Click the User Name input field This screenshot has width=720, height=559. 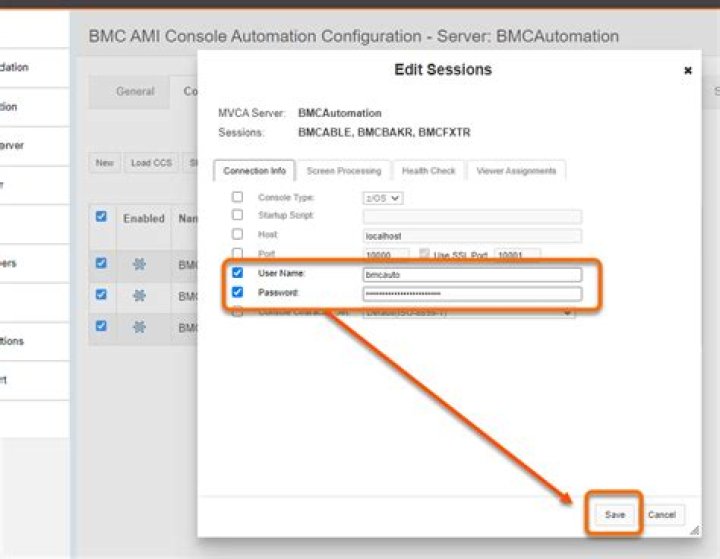point(472,275)
